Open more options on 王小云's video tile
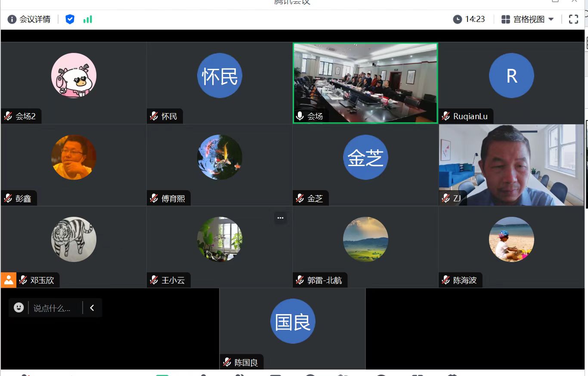This screenshot has height=376, width=588. point(280,218)
